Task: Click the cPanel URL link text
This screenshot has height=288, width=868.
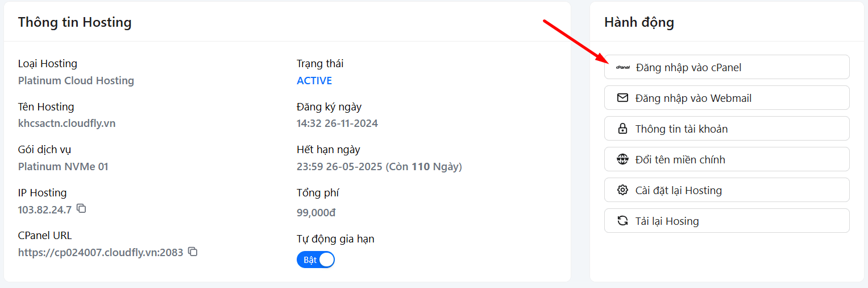Action: 101,252
